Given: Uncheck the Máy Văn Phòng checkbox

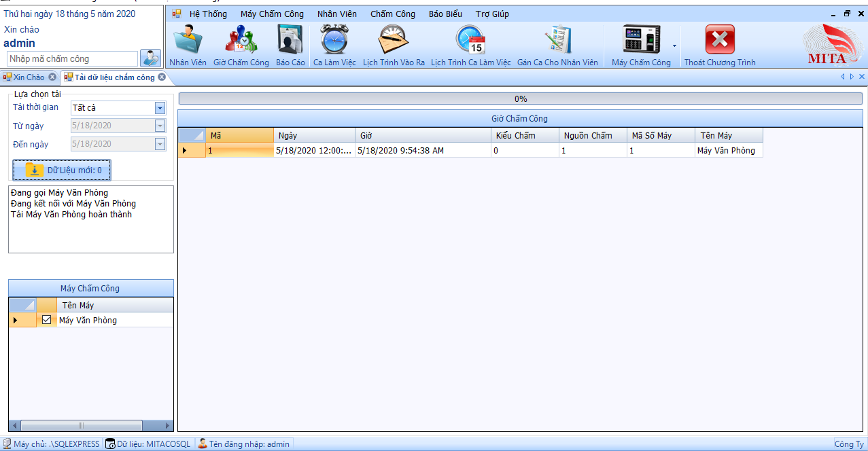Looking at the screenshot, I should [x=47, y=320].
